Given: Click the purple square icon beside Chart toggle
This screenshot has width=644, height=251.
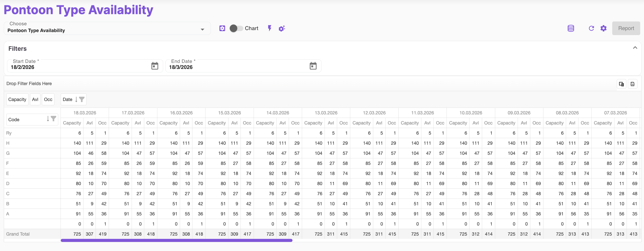Looking at the screenshot, I should coord(222,28).
